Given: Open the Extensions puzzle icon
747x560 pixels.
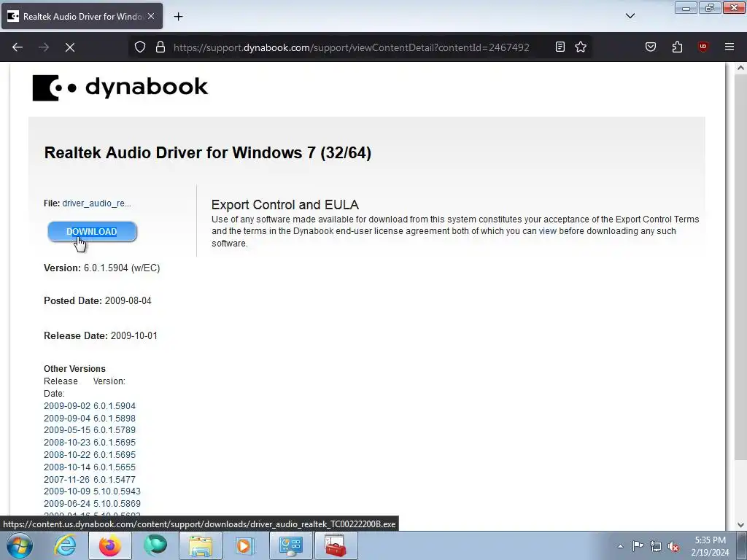Looking at the screenshot, I should [x=677, y=47].
